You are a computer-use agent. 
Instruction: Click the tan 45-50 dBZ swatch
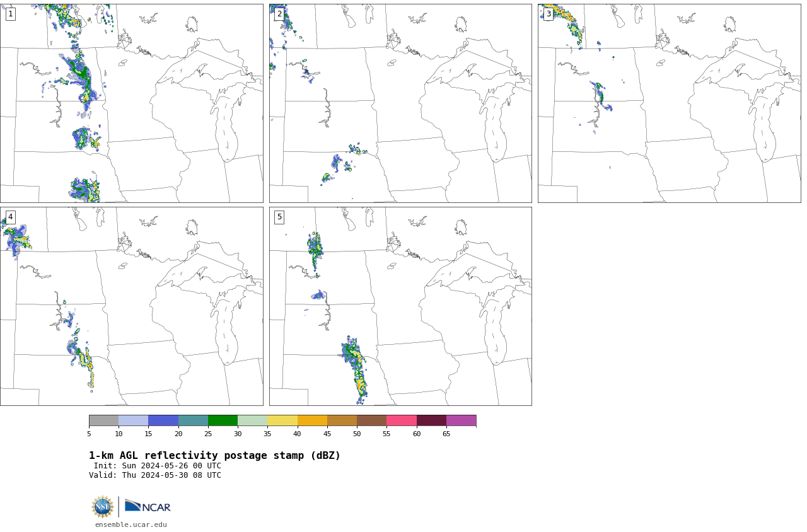coord(342,420)
